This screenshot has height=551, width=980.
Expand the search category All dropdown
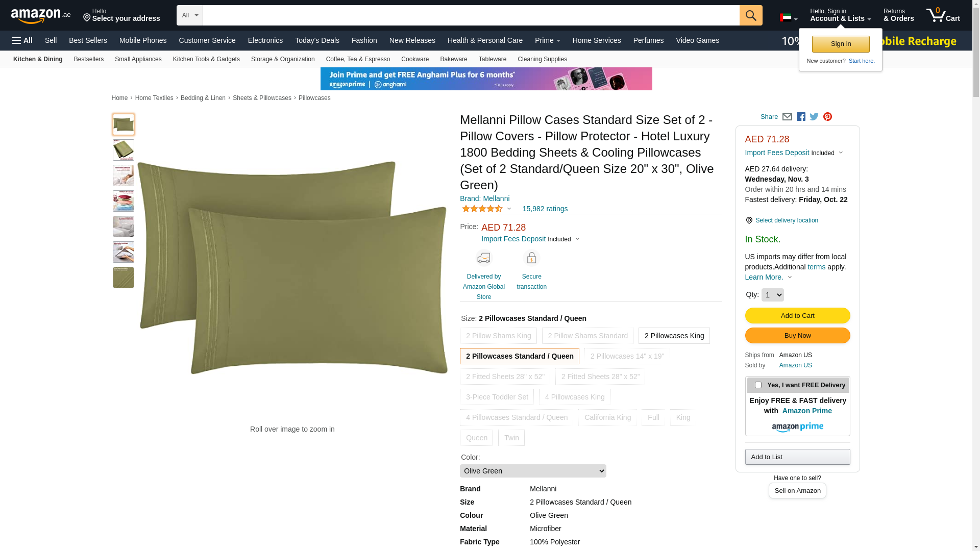click(189, 15)
